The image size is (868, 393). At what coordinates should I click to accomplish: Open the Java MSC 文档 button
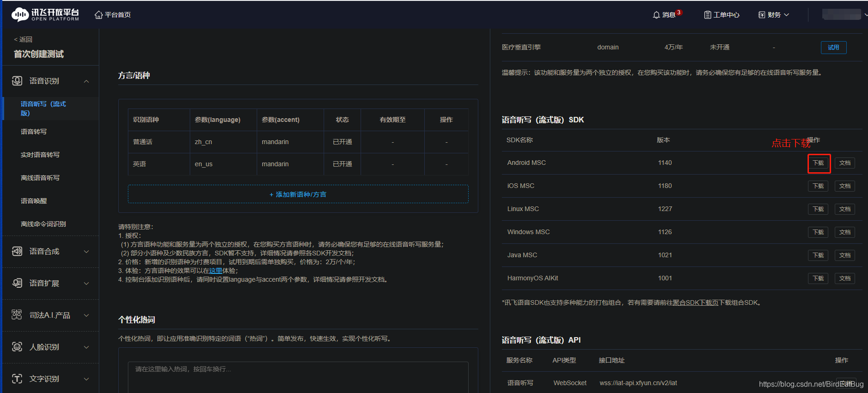click(x=845, y=255)
